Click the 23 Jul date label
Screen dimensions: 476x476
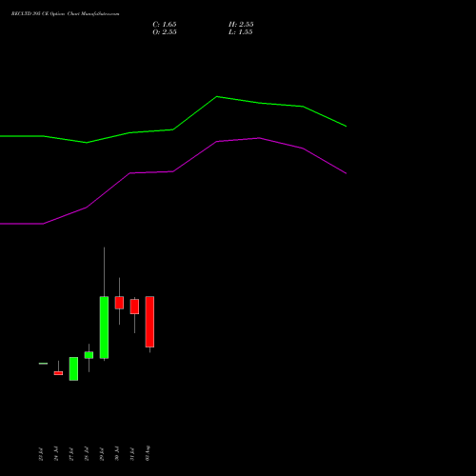pos(41,454)
